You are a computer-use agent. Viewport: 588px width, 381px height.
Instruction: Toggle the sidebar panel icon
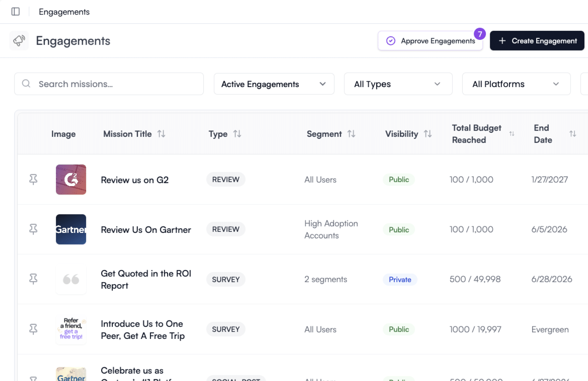pyautogui.click(x=16, y=12)
